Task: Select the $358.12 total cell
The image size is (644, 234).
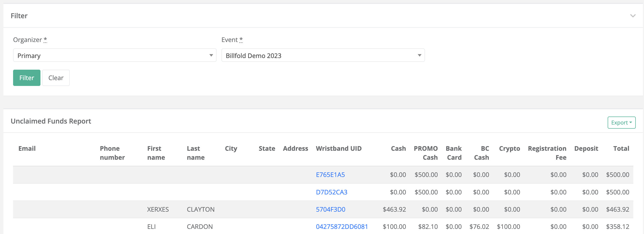Action: coord(618,227)
